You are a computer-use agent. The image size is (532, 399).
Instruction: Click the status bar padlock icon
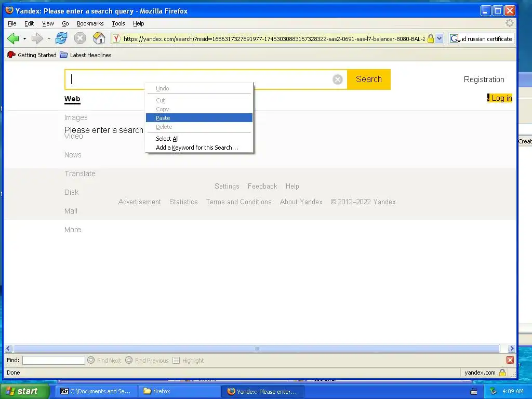click(x=502, y=373)
